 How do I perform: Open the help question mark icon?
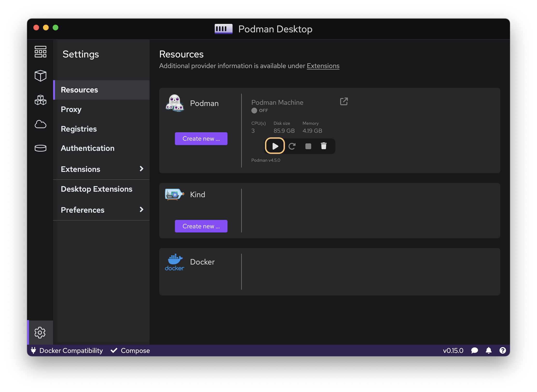(x=503, y=350)
